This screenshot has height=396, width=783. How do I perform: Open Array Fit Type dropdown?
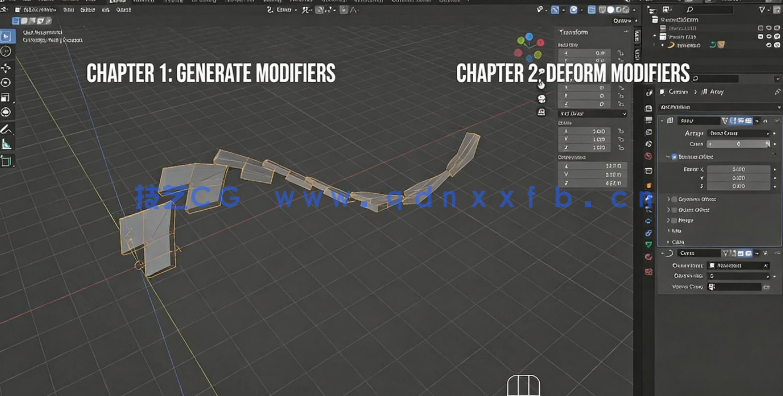click(x=740, y=133)
